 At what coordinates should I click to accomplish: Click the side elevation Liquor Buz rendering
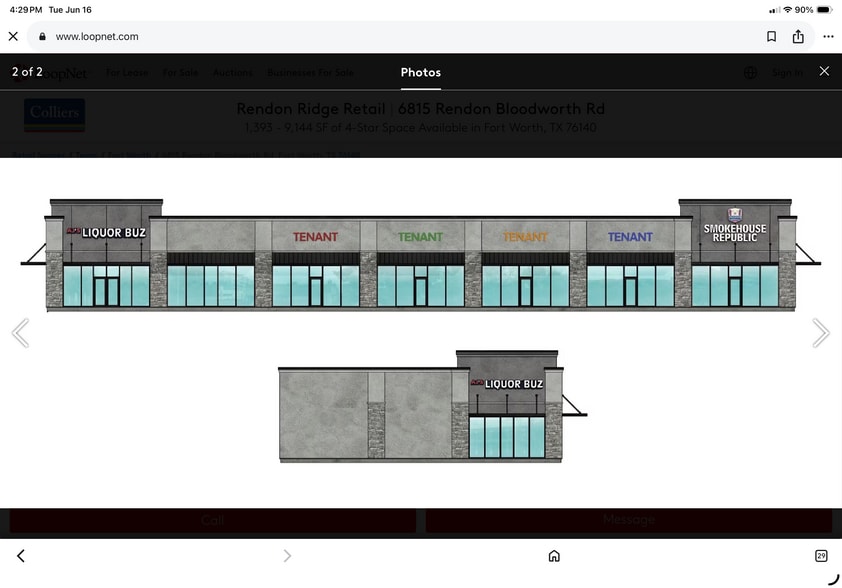coord(432,406)
